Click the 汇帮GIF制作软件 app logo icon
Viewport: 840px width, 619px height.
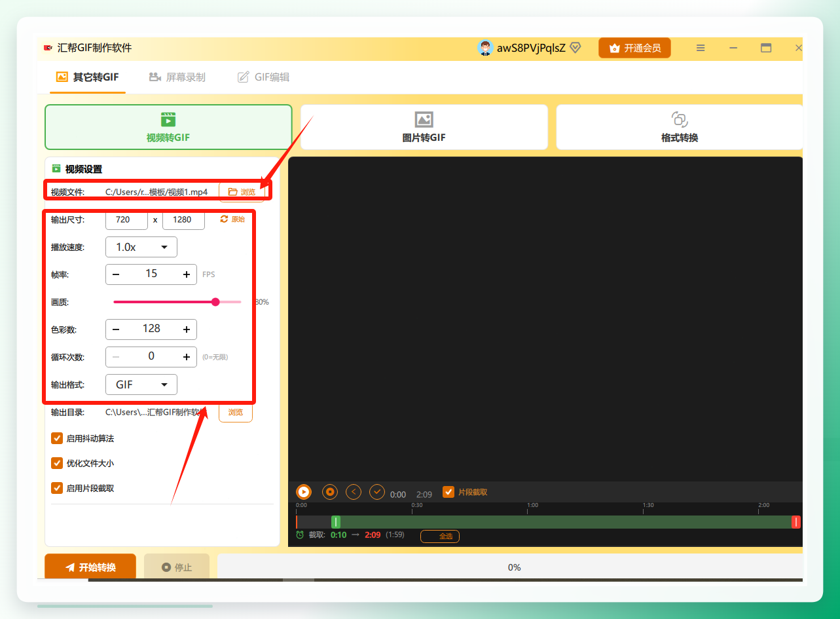pyautogui.click(x=48, y=48)
